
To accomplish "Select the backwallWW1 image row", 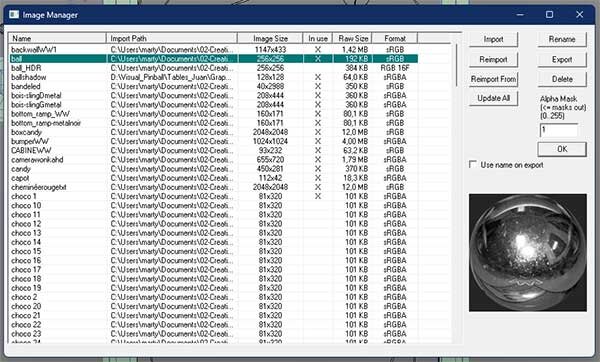I will click(x=213, y=49).
